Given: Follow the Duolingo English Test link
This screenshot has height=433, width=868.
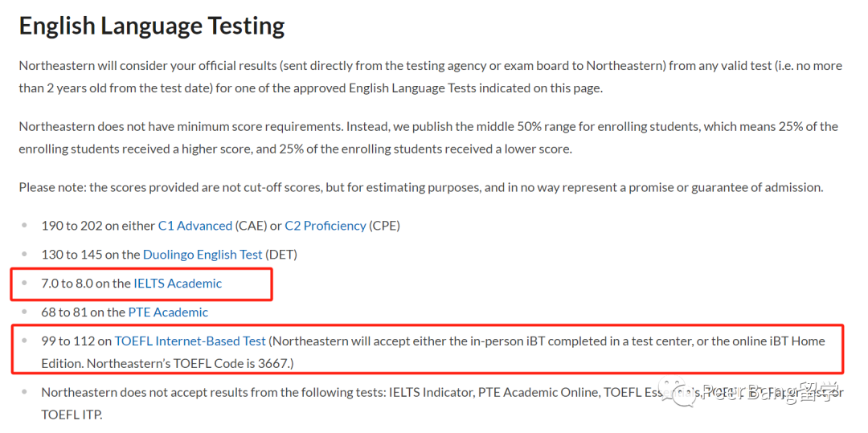Looking at the screenshot, I should [x=203, y=255].
